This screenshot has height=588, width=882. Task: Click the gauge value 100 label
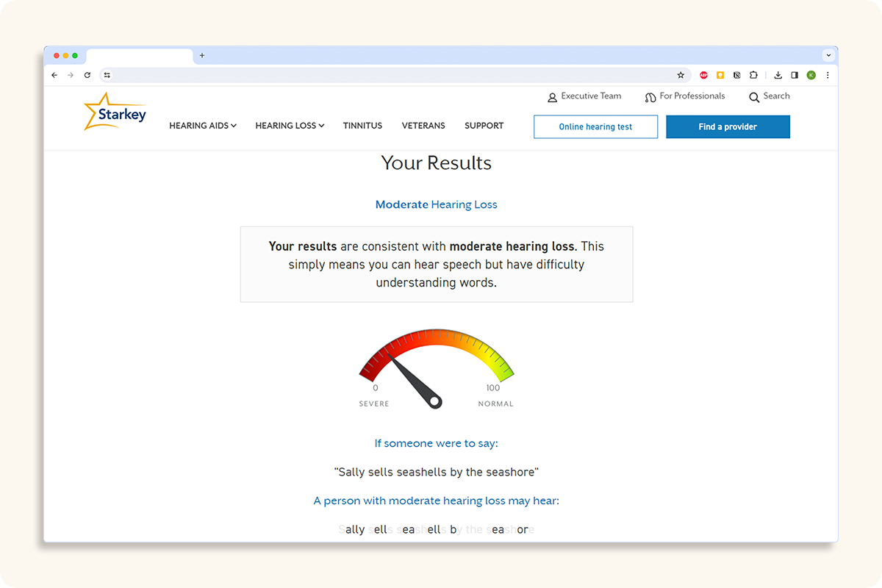coord(493,388)
